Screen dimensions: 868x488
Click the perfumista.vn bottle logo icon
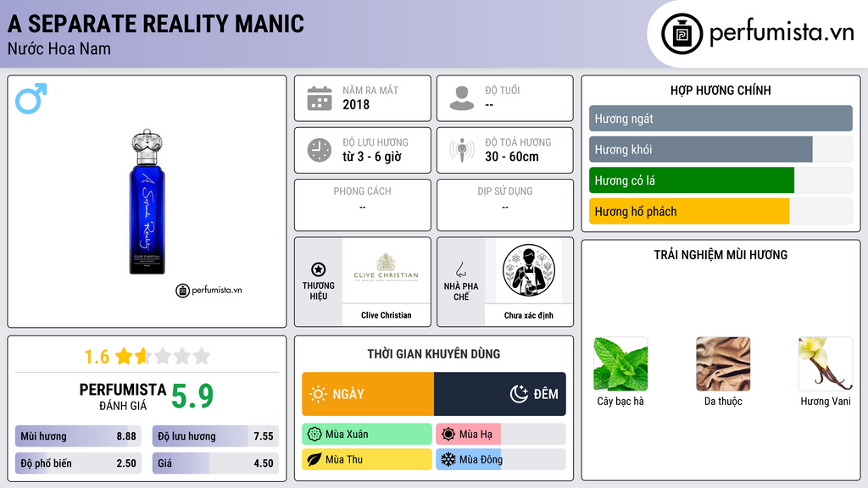point(682,34)
